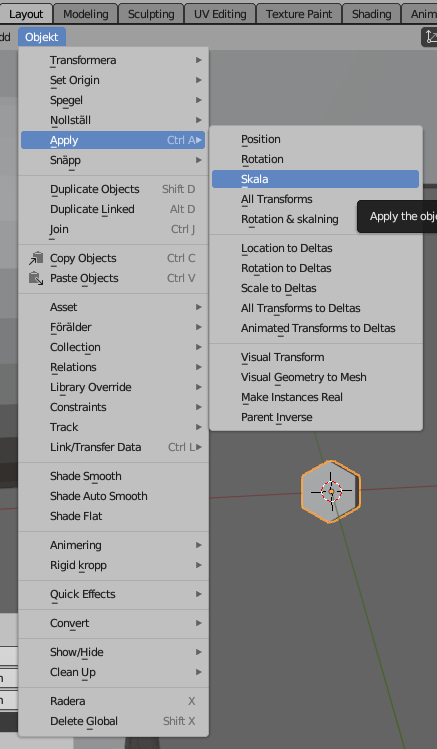Expand the Transformera submenu
This screenshot has height=749, width=437.
coord(113,60)
